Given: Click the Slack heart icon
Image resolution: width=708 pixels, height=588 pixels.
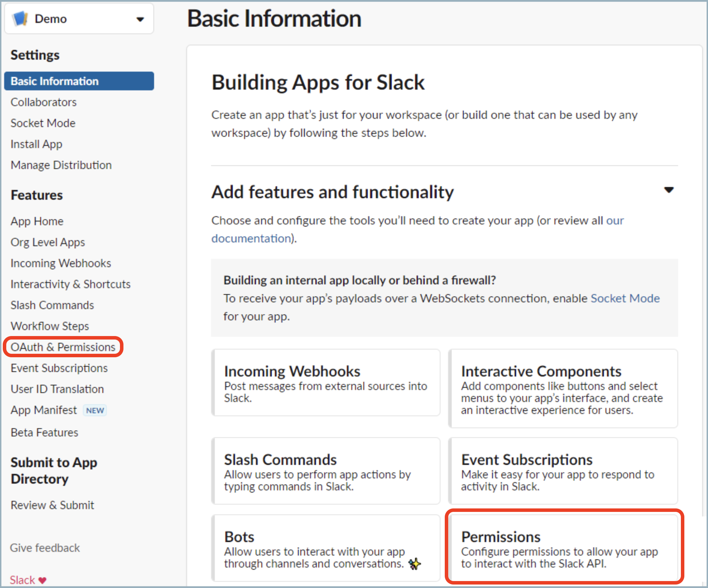Looking at the screenshot, I should [42, 580].
